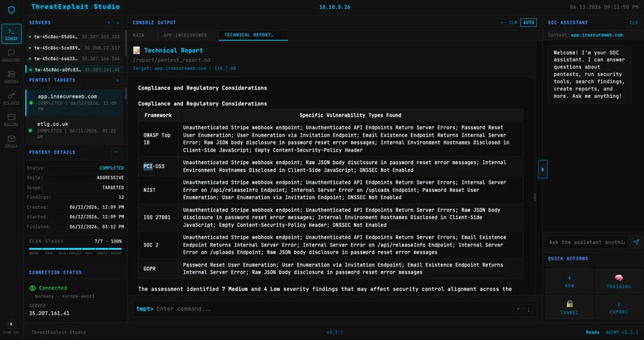Click the scan stages progress bar

[x=75, y=249]
